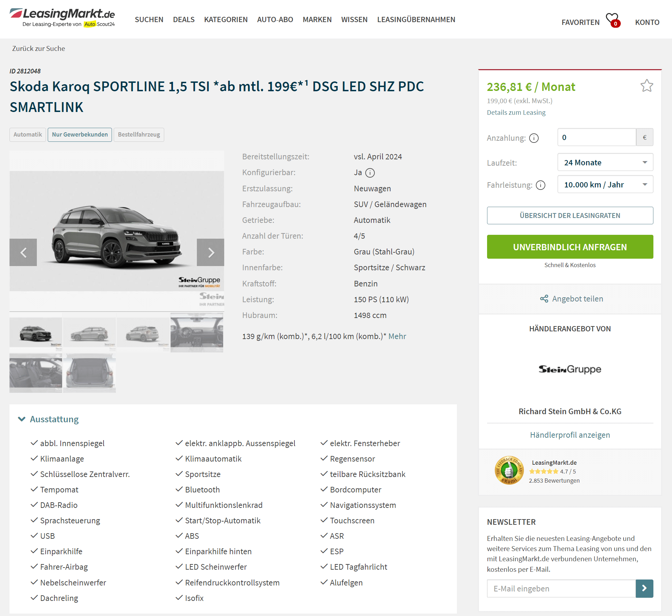672x616 pixels.
Task: Click the main car photo
Action: coord(117,231)
